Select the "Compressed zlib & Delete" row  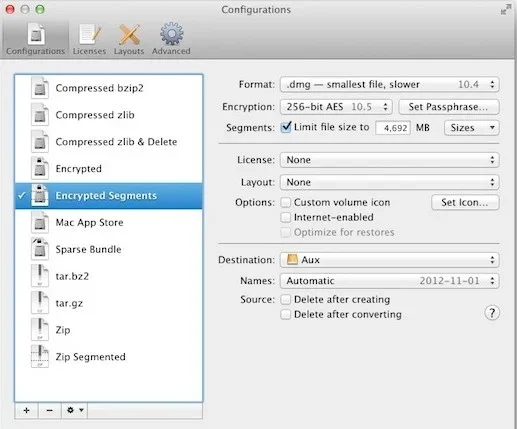tap(109, 142)
